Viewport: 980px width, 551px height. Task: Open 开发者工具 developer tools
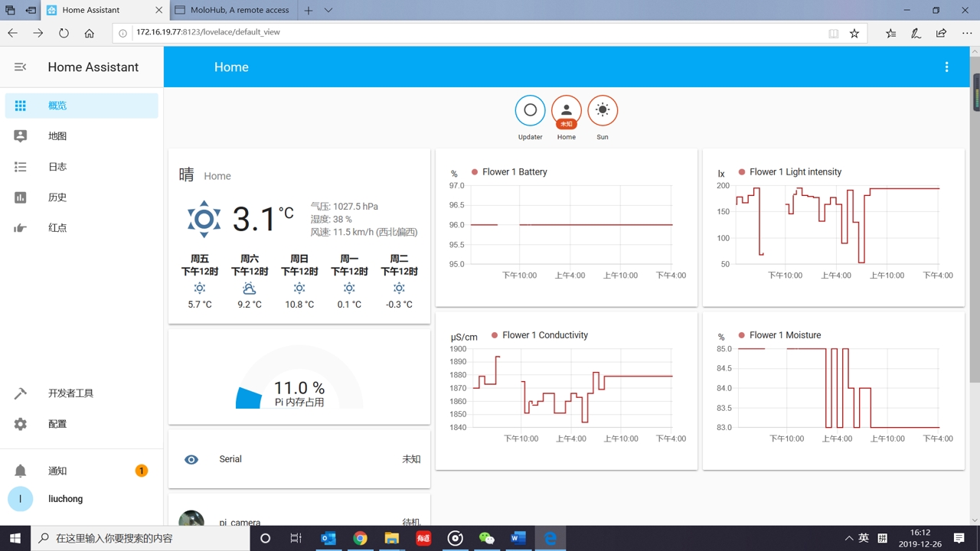pyautogui.click(x=82, y=393)
